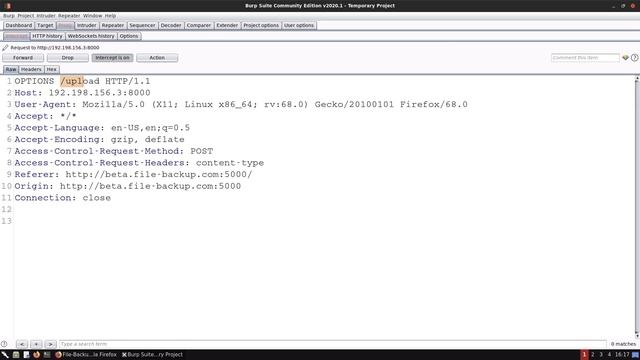Click the blue tray icon beside clock
Screen dimensions: 640x360
pos(635,355)
